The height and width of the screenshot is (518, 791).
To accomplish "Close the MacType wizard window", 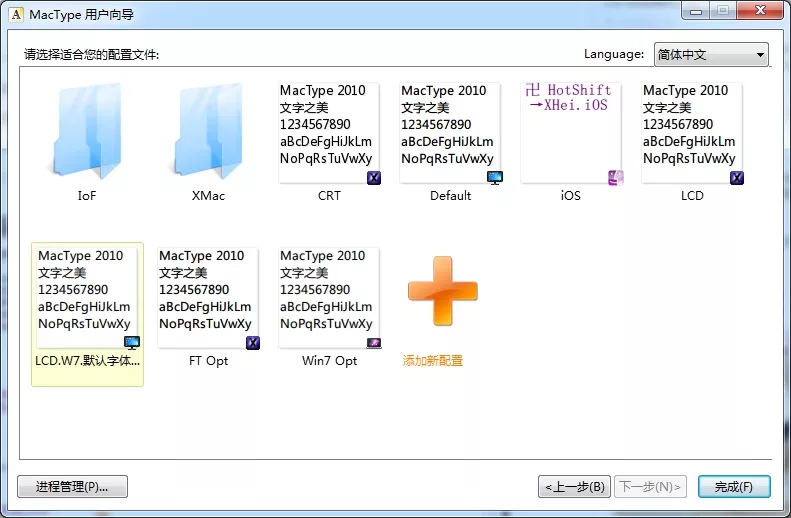I will point(761,11).
